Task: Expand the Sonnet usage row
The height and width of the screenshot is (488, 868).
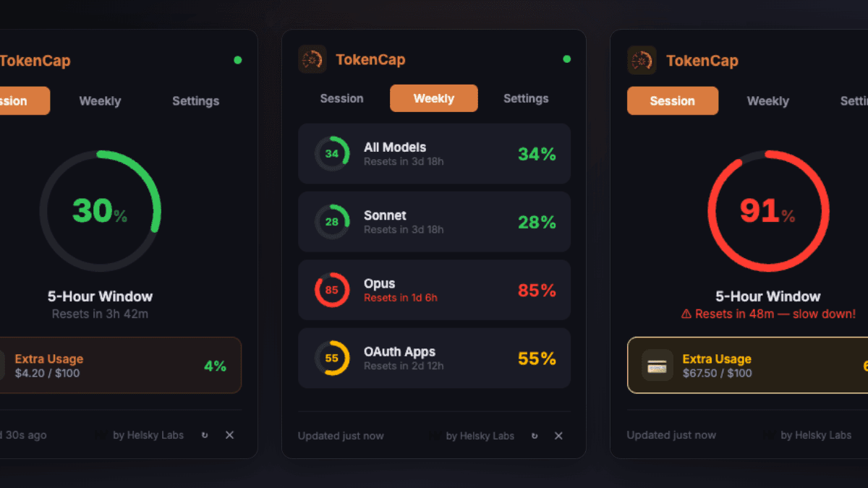Action: (x=434, y=222)
